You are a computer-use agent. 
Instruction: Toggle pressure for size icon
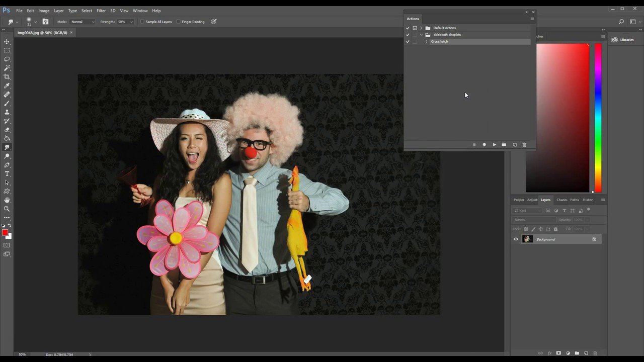point(214,22)
